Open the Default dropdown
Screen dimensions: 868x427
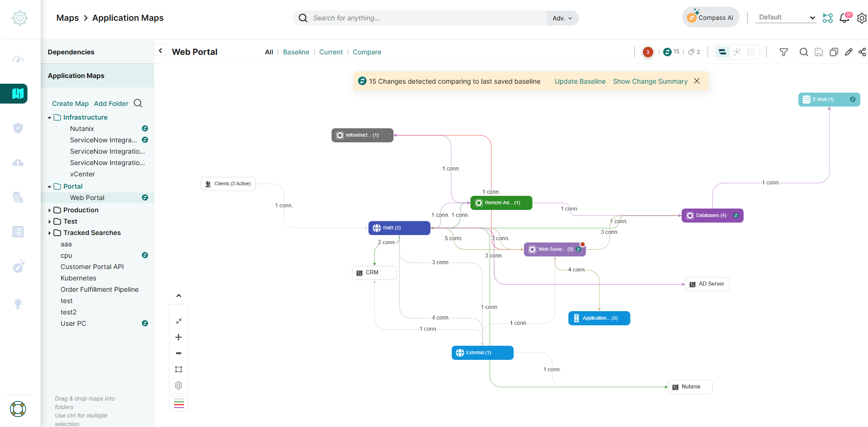[x=786, y=17]
